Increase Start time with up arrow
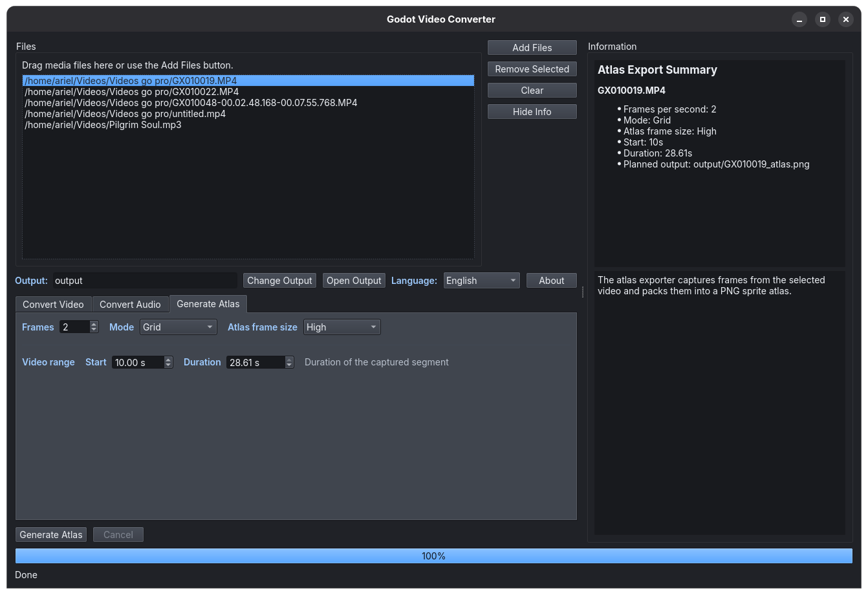 coord(168,359)
